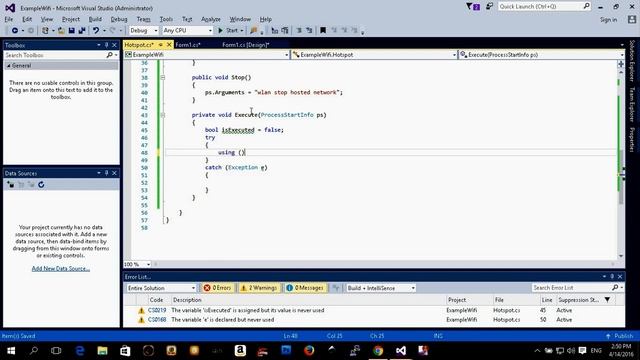Image resolution: width=640 pixels, height=360 pixels.
Task: Pin the Hotspot.cs tab with the pin icon
Action: pos(161,45)
